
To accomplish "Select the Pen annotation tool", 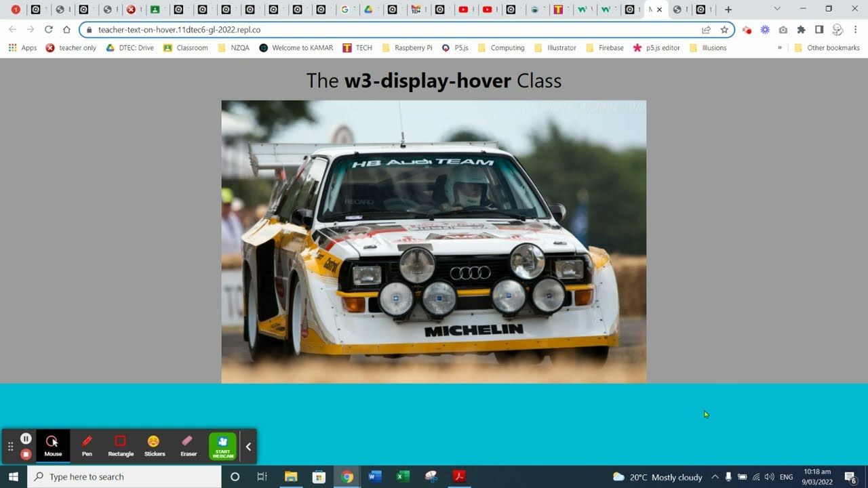I will click(x=87, y=446).
